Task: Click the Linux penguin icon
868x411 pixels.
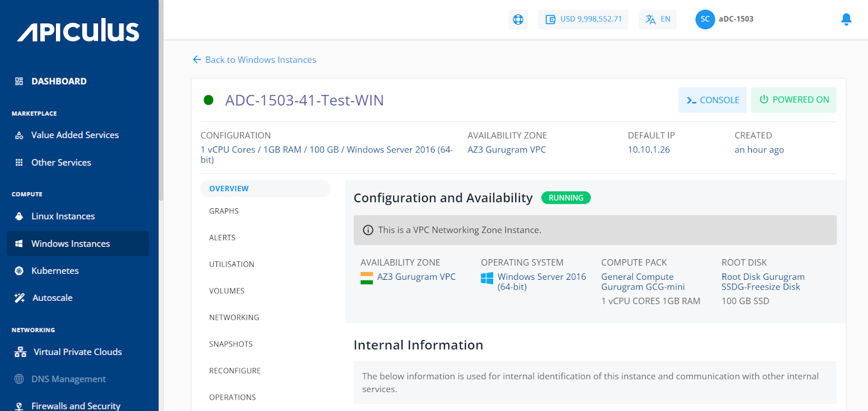Action: (19, 216)
